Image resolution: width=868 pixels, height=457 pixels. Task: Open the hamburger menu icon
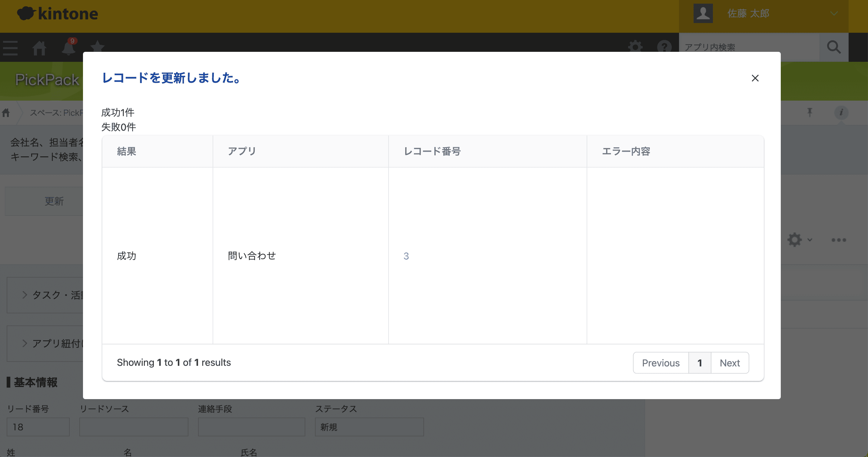[10, 48]
